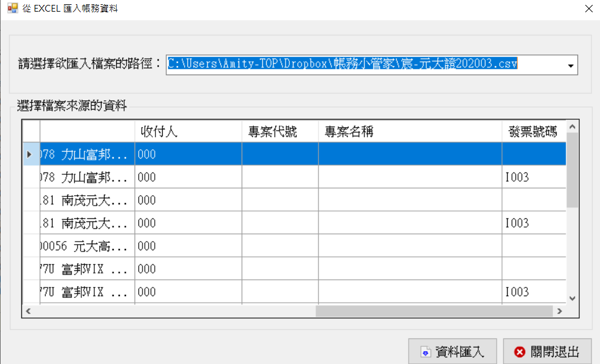Select the current row indicator arrow

[x=29, y=154]
